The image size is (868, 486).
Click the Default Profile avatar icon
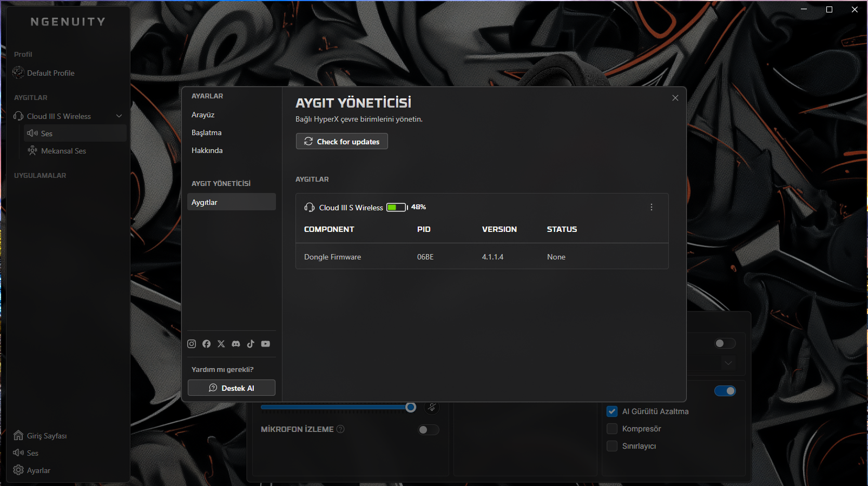tap(18, 72)
